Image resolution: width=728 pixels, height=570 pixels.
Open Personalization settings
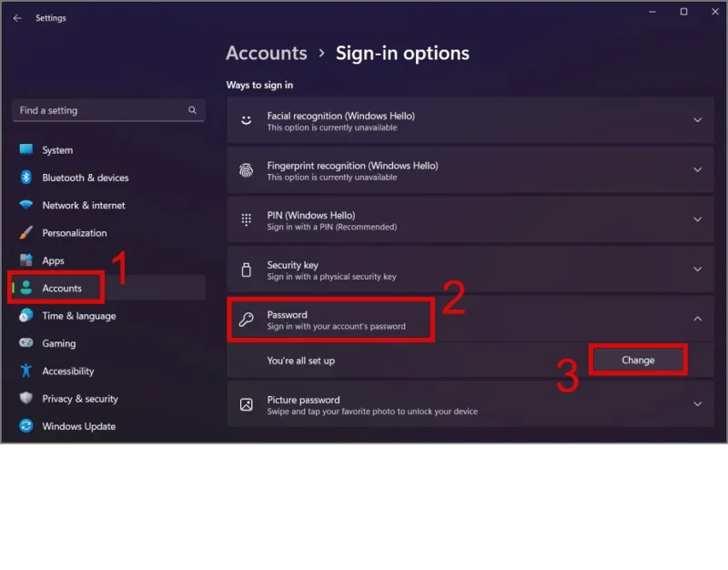(x=108, y=233)
